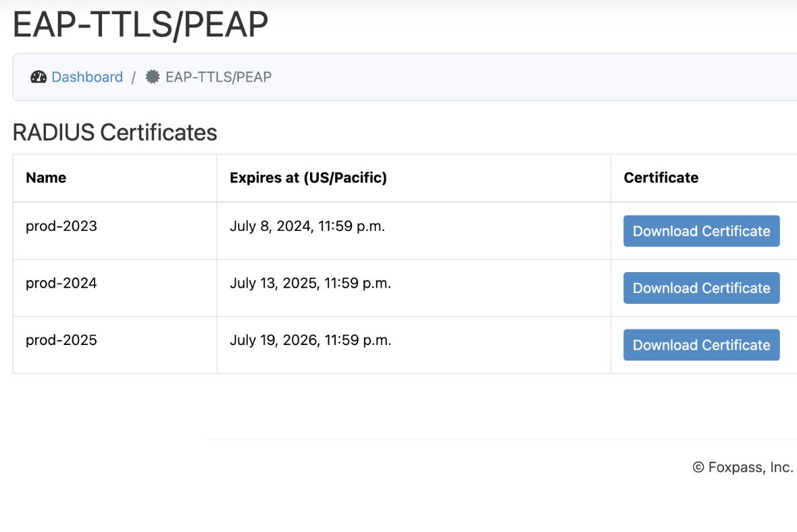Viewport: 797px width, 532px height.
Task: Select the prod-2023 certificate name
Action: (61, 226)
